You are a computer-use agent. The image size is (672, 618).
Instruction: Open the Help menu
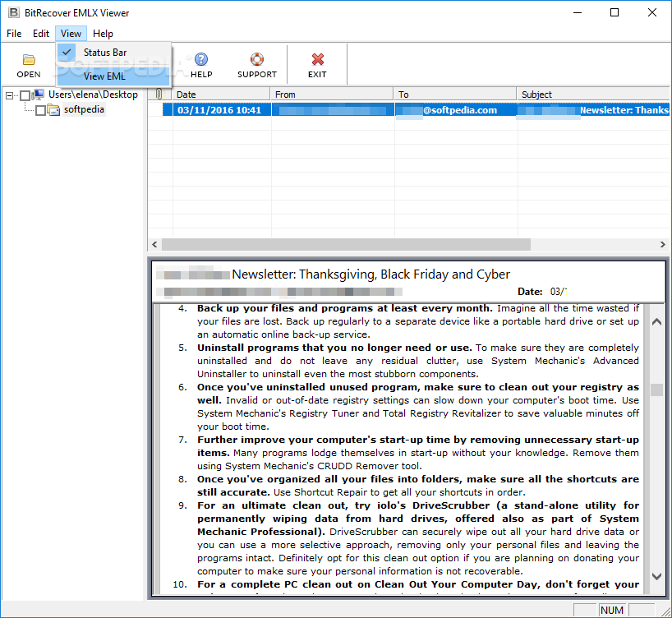[103, 34]
